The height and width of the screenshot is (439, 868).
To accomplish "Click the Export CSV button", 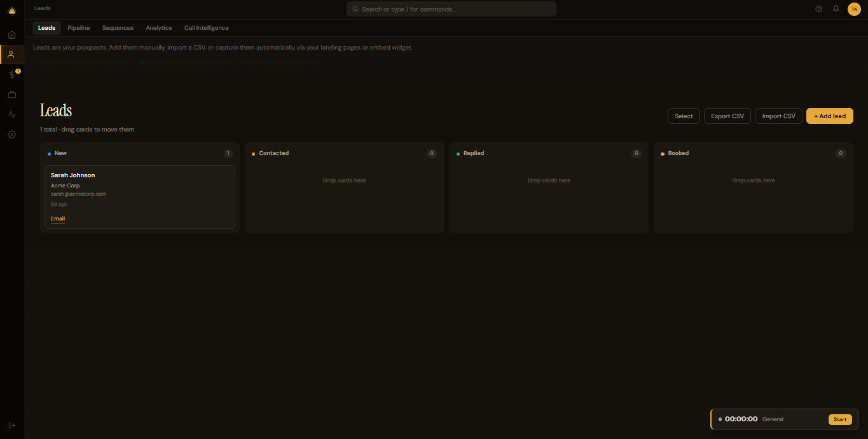I will (x=727, y=116).
